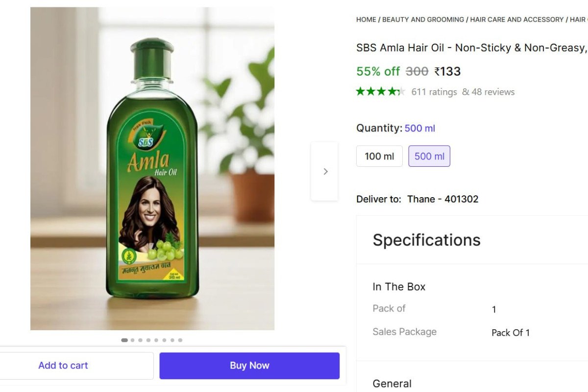Select the first carousel dot indicator
The width and height of the screenshot is (588, 392).
coord(124,340)
